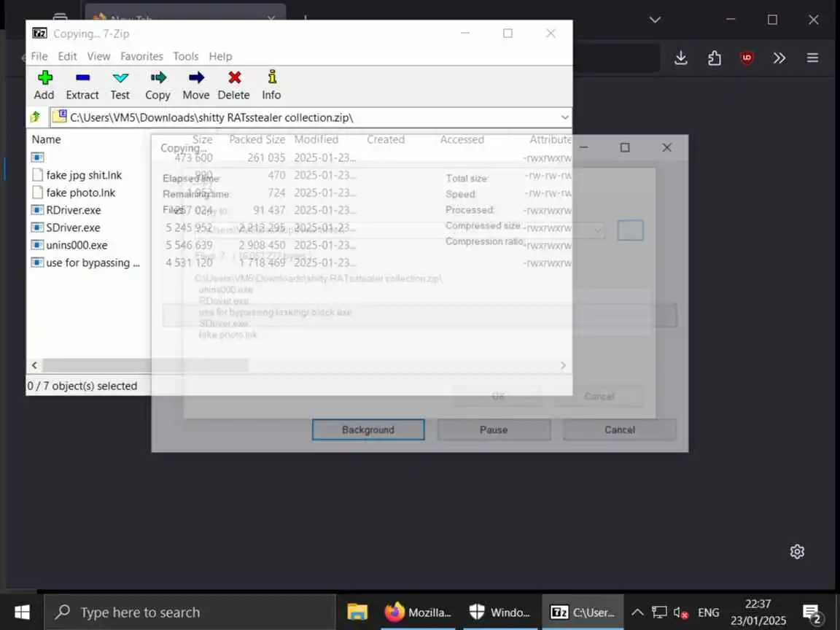Click the Cancel button in Copying dialog
Image resolution: width=840 pixels, height=630 pixels.
pos(620,429)
